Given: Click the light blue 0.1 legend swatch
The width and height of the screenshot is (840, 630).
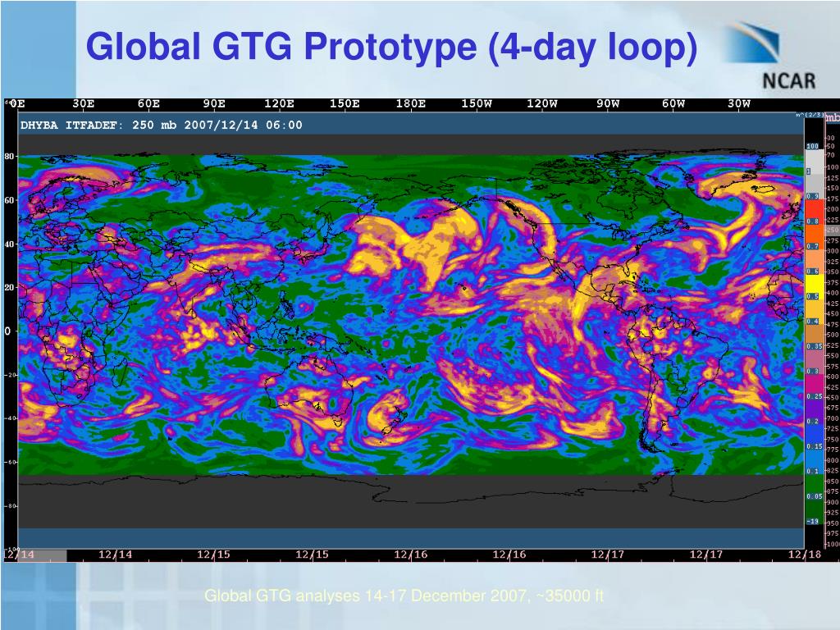Looking at the screenshot, I should tap(815, 463).
